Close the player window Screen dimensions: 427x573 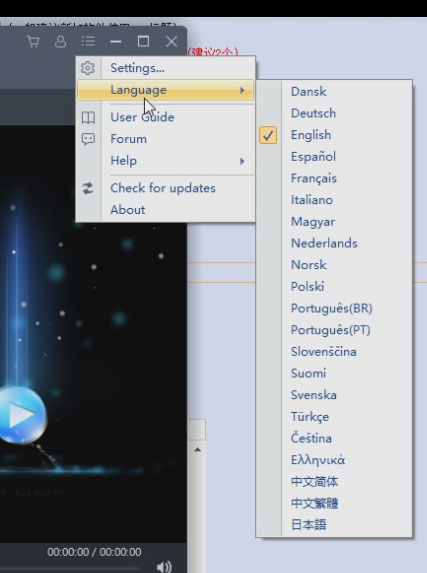point(171,41)
